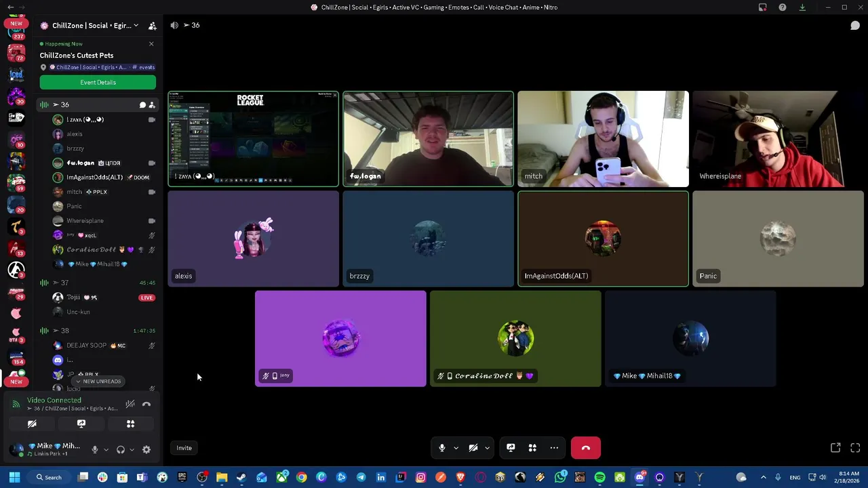This screenshot has width=868, height=488.
Task: Open the Windows Start menu
Action: pyautogui.click(x=14, y=478)
